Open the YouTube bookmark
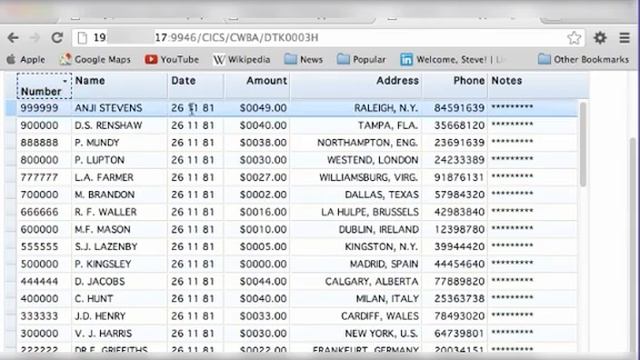The width and height of the screenshot is (640, 360). [172, 60]
